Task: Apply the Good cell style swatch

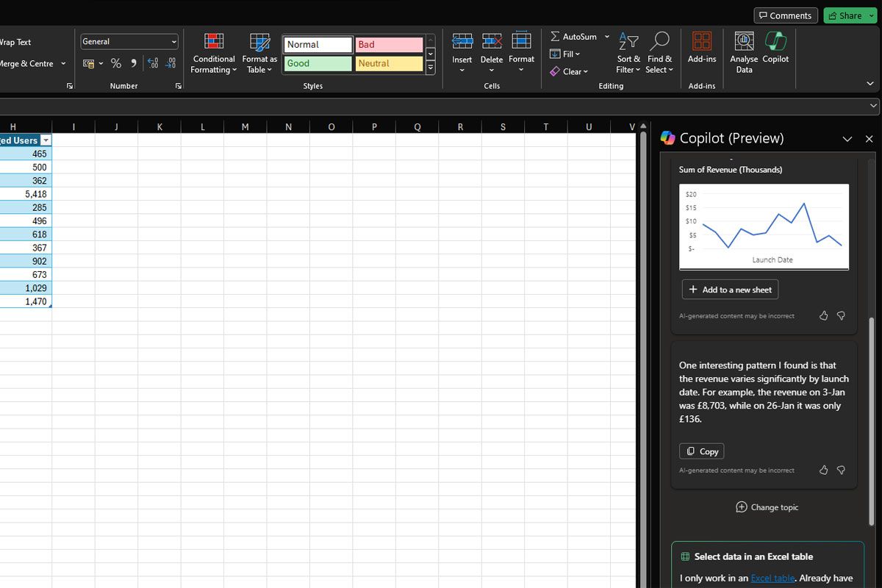Action: point(318,64)
